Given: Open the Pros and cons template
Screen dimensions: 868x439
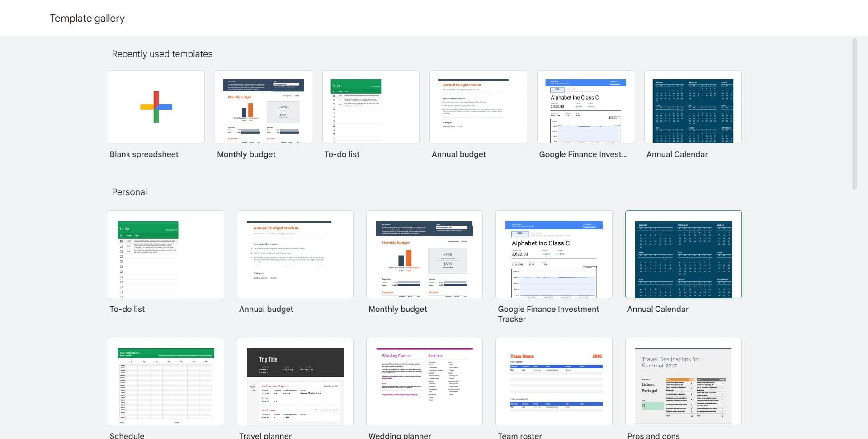Looking at the screenshot, I should [683, 382].
